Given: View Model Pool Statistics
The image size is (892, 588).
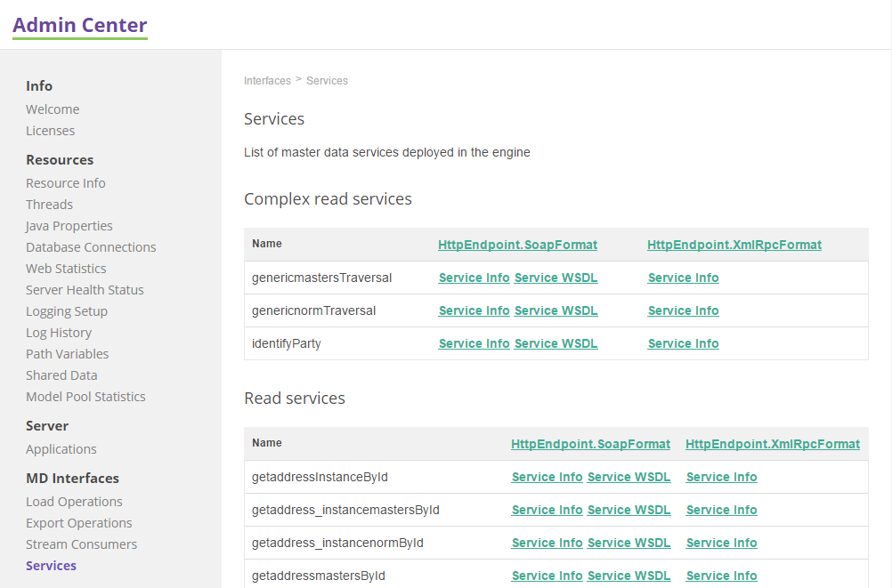Looking at the screenshot, I should click(85, 396).
